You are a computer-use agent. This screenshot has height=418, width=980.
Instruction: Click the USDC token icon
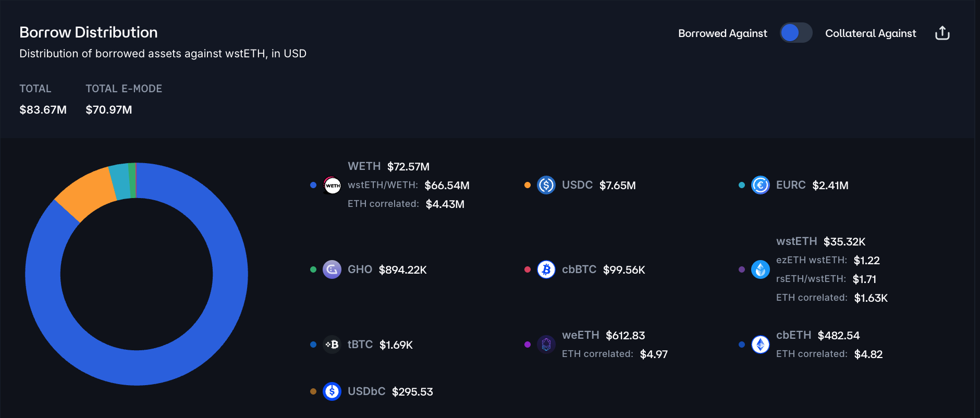[546, 185]
